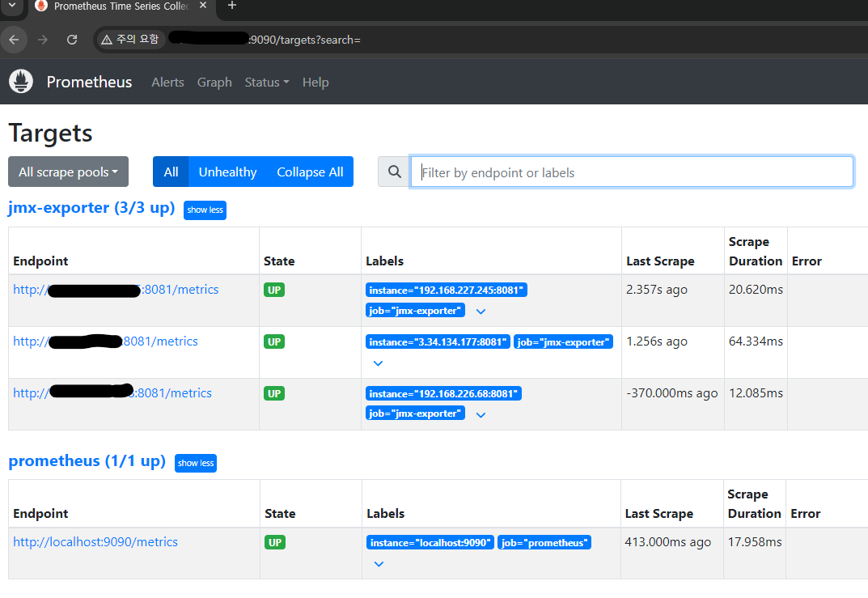Click the magnifier search icon beside filter
The height and width of the screenshot is (598, 868).
tap(394, 172)
